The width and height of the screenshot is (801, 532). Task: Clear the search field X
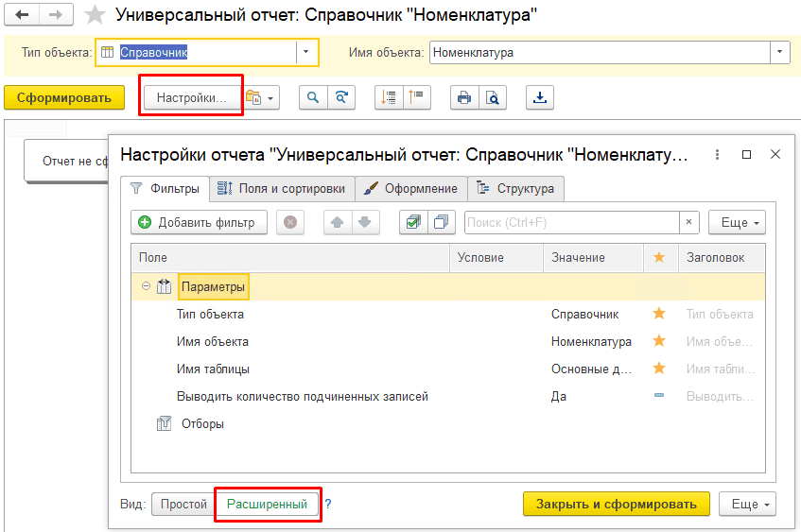point(689,222)
